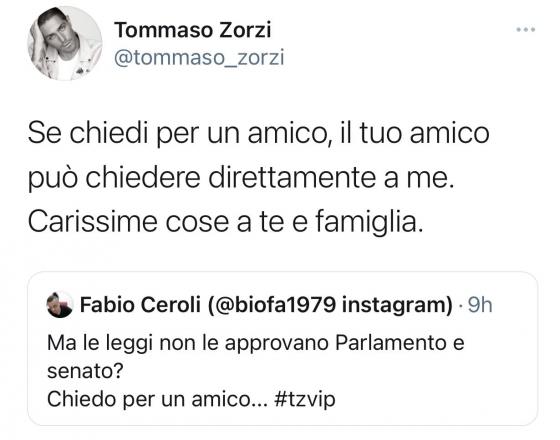Click the Tommaso Zorzi display name

[193, 30]
